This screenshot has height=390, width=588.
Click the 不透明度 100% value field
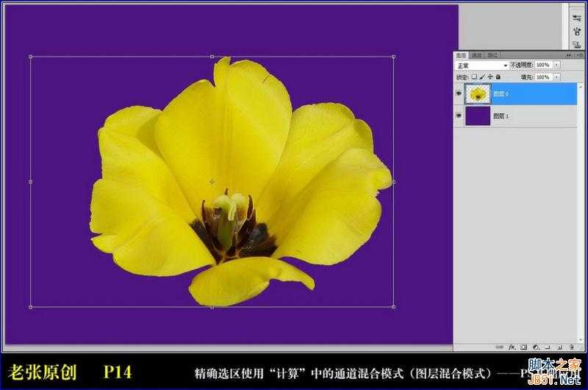coord(543,65)
